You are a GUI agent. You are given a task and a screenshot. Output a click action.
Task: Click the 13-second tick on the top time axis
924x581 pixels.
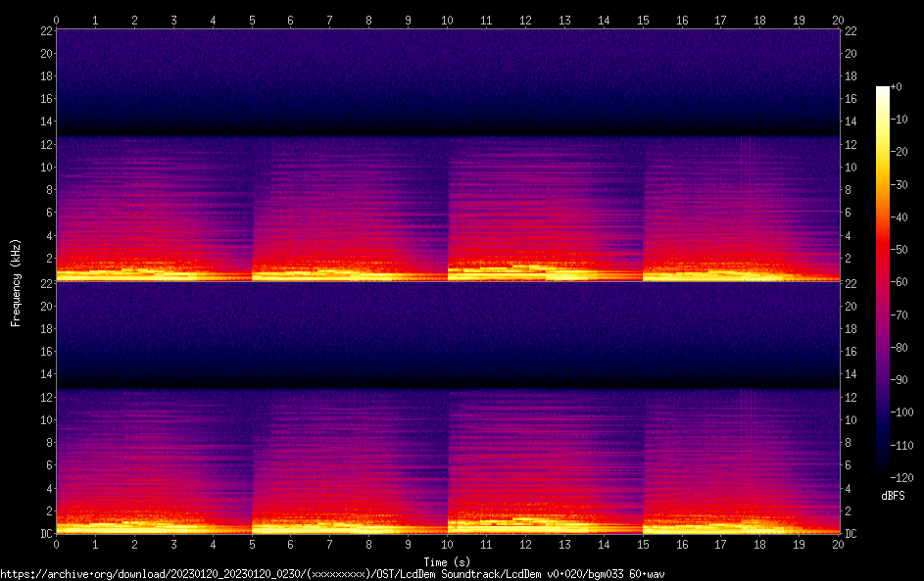pyautogui.click(x=564, y=19)
